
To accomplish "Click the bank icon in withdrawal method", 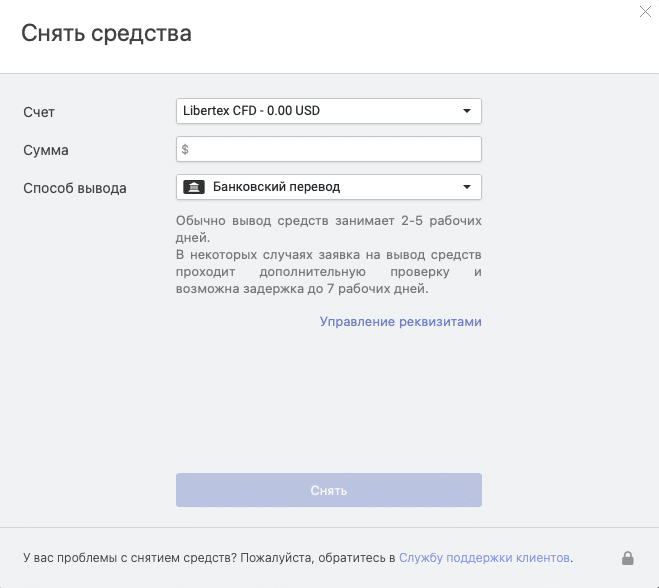I will pos(194,187).
